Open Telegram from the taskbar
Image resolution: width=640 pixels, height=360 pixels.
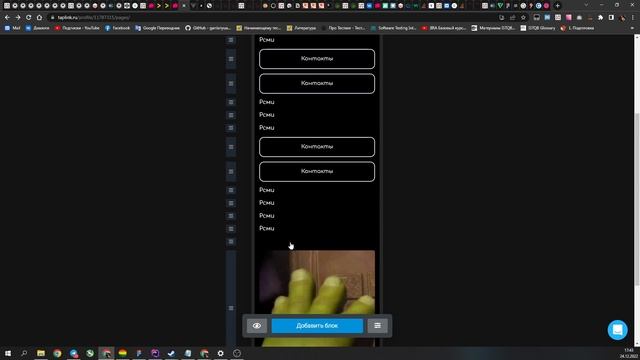73,353
